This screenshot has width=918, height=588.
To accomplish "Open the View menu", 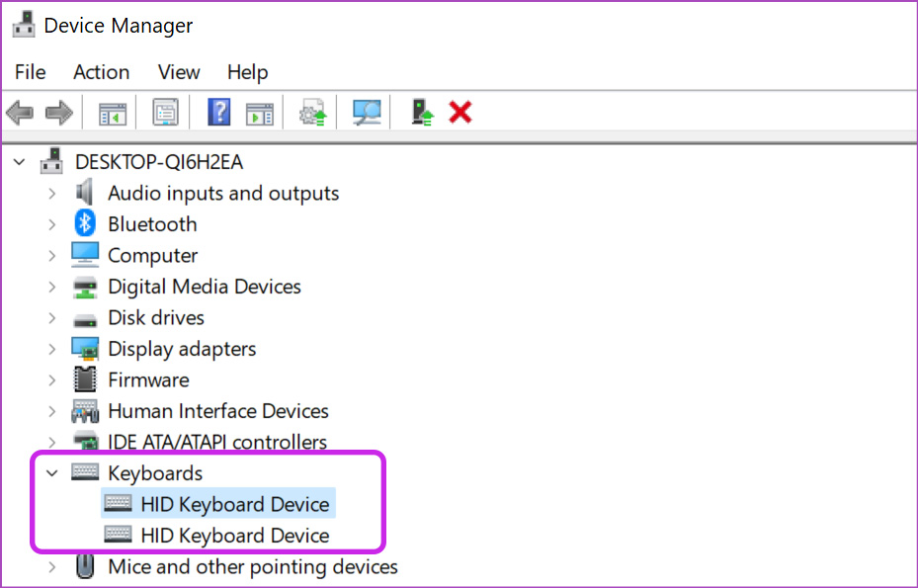I will (x=179, y=72).
